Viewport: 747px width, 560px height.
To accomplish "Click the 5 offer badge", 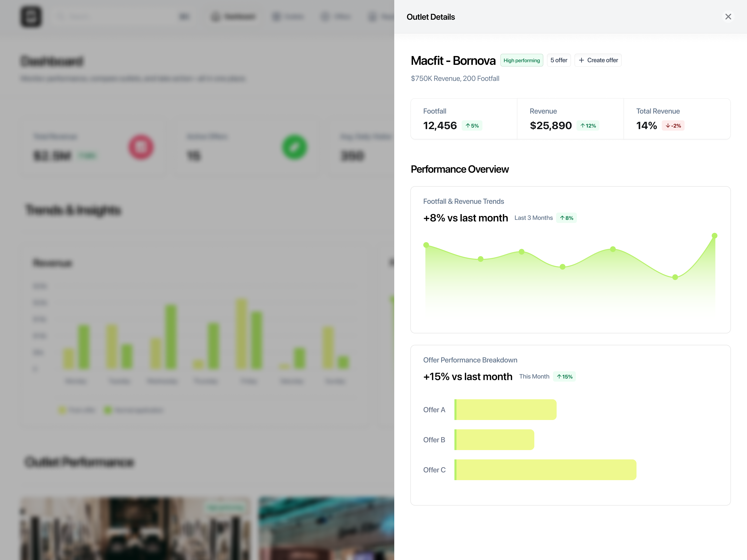I will point(558,60).
